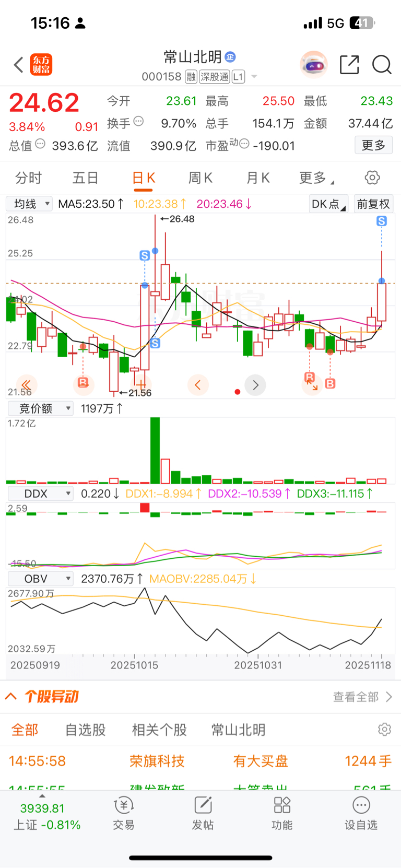The height and width of the screenshot is (868, 401).
Task: Move chart left with arrow button
Action: pos(198,385)
